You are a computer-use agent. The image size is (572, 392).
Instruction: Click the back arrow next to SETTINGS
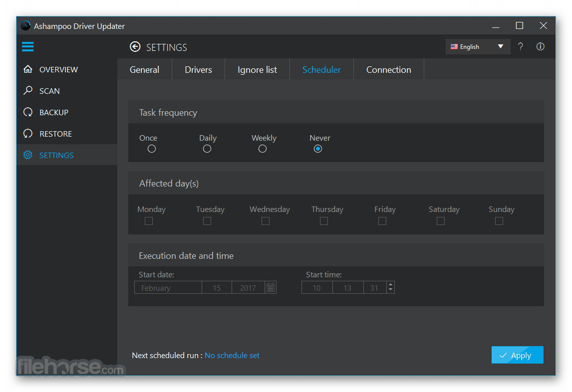[x=135, y=47]
